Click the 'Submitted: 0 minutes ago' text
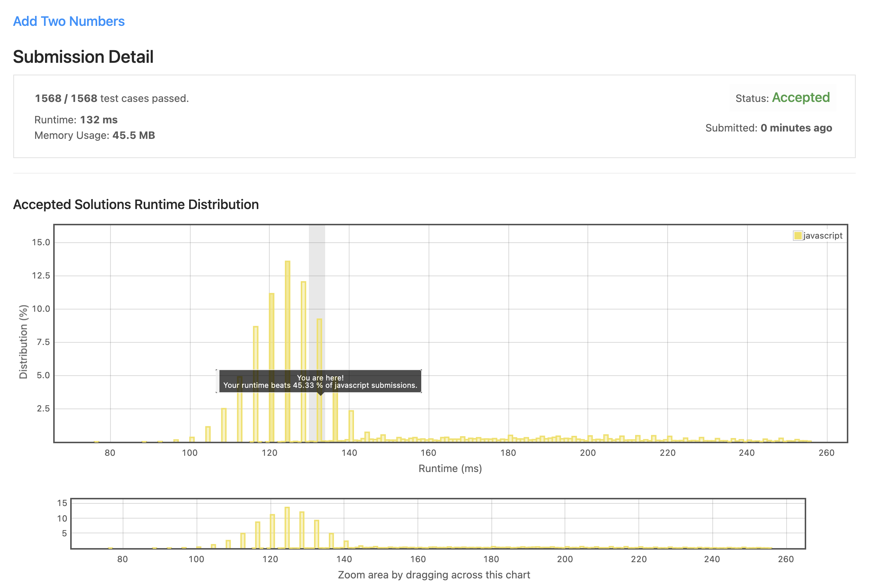Image resolution: width=869 pixels, height=588 pixels. click(769, 128)
